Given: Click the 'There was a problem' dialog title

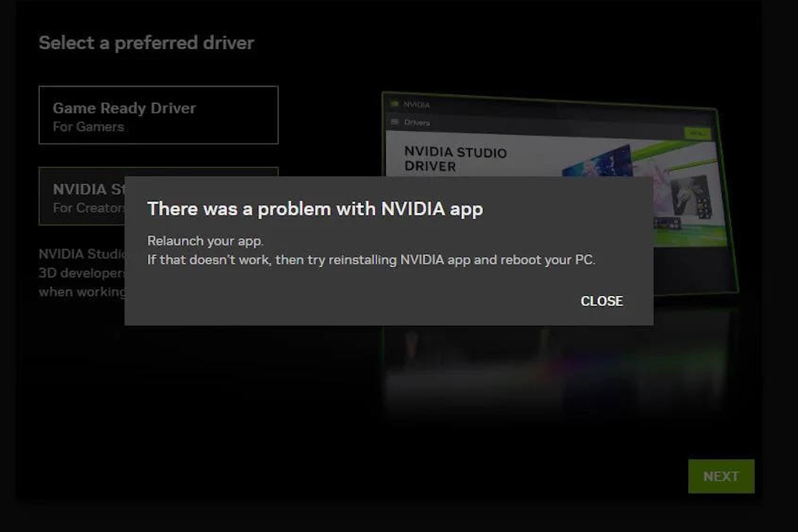Looking at the screenshot, I should [x=315, y=209].
